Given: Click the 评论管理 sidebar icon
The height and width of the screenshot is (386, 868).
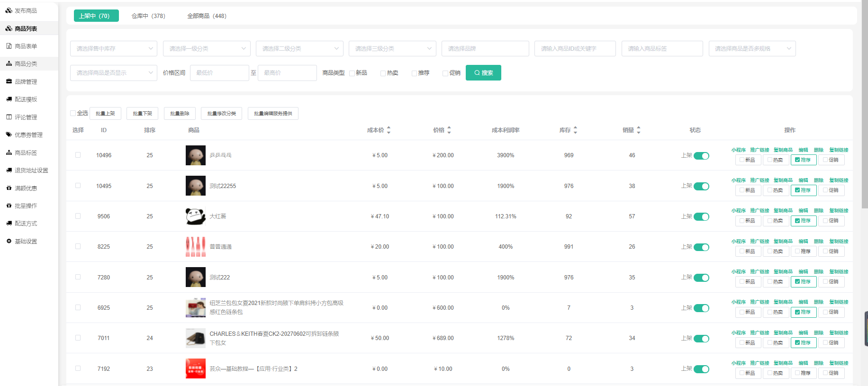Looking at the screenshot, I should tap(9, 117).
